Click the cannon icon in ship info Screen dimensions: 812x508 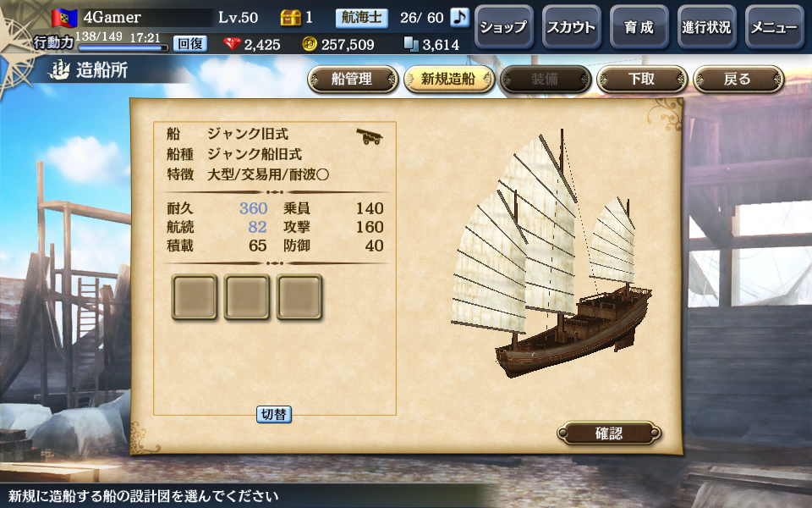pyautogui.click(x=370, y=136)
